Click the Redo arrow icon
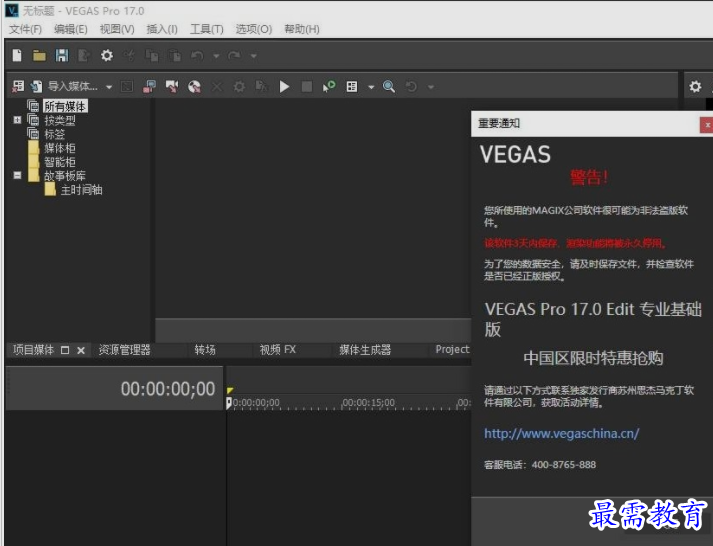Viewport: 713px width, 546px height. [x=235, y=55]
